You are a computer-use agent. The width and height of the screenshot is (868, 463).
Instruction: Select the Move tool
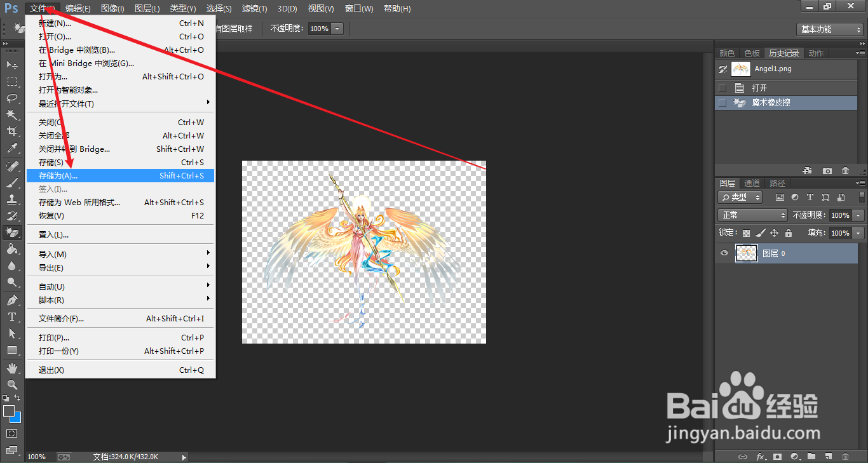tap(12, 65)
